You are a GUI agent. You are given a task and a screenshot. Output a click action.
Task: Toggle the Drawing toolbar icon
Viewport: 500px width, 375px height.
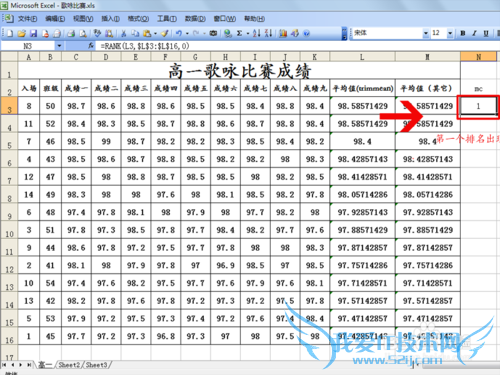(295, 33)
